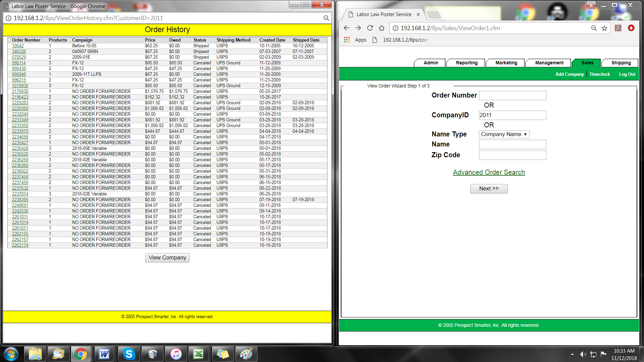
Task: Click the Order Number input field
Action: 512,96
